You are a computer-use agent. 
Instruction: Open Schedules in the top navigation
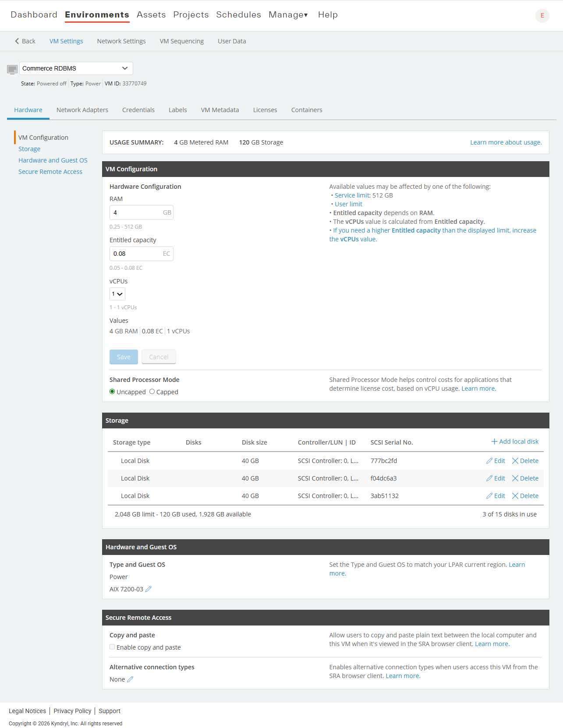[x=239, y=15]
